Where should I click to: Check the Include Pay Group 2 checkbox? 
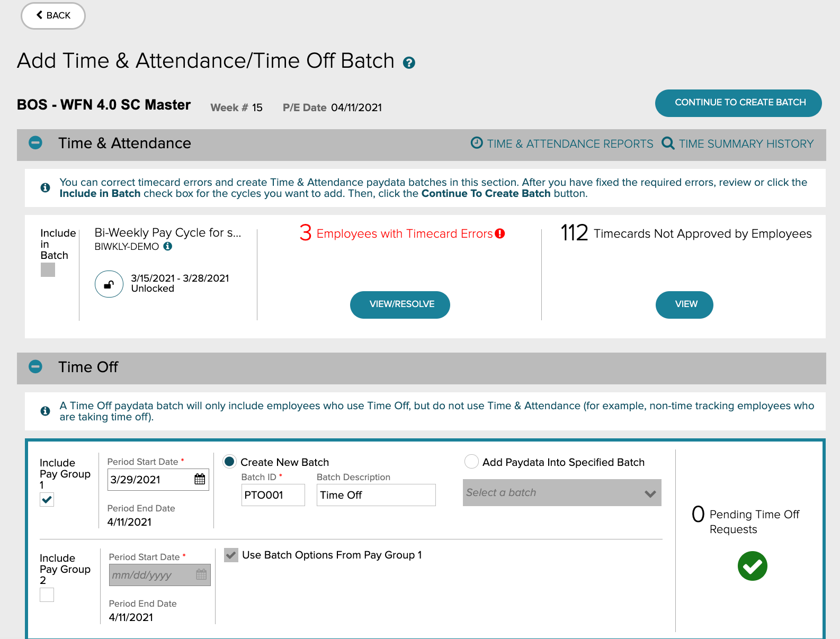(x=47, y=595)
